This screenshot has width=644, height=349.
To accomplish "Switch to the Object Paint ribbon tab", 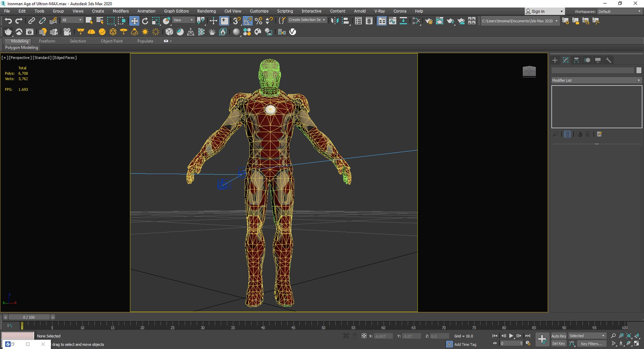I will point(112,41).
